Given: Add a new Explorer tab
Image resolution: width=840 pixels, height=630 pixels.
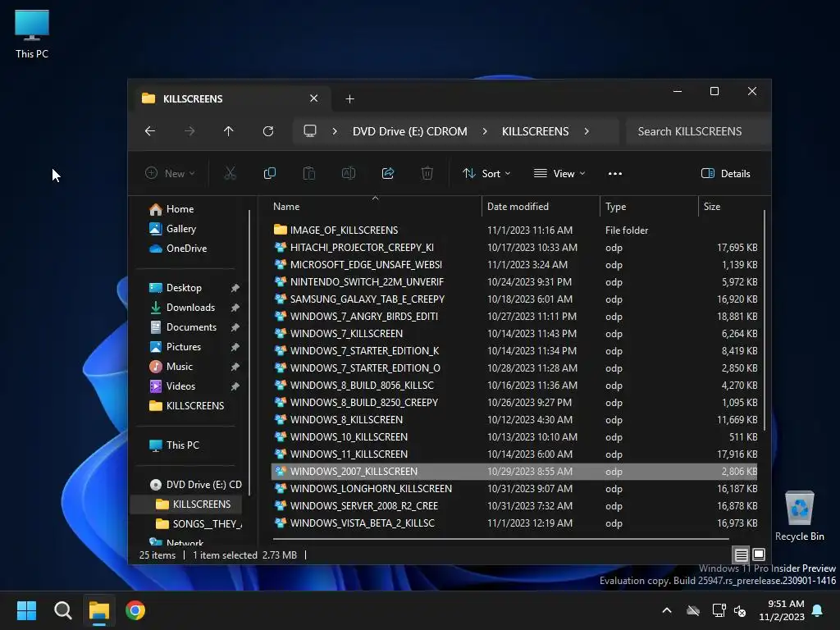Looking at the screenshot, I should pos(349,98).
